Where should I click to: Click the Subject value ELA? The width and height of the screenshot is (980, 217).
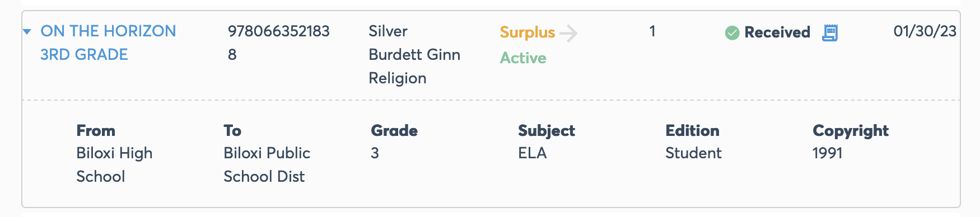533,153
